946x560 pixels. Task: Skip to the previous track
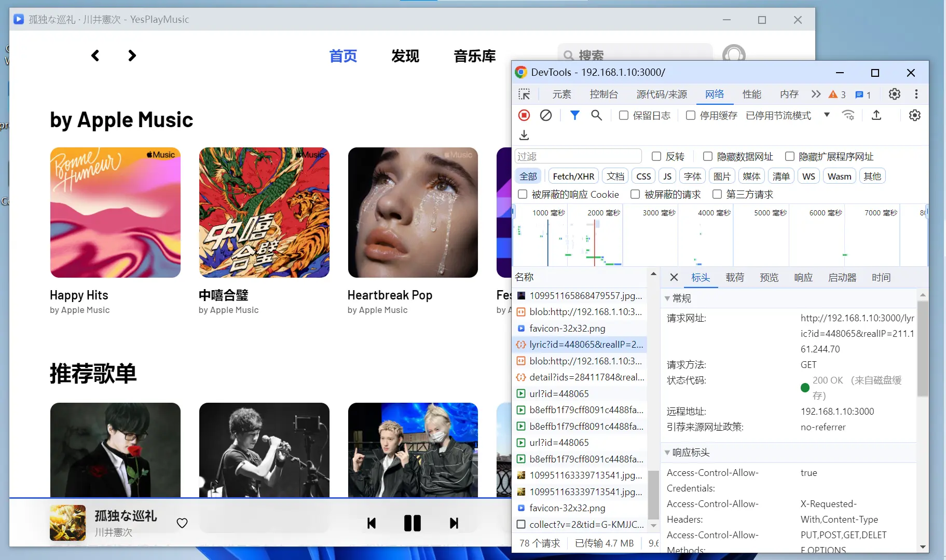(372, 523)
